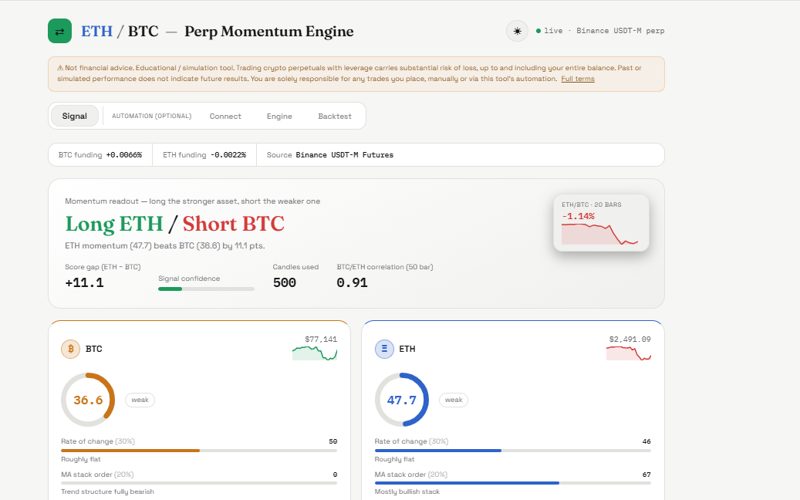Click the green swap-arrows app logo
The height and width of the screenshot is (500, 800).
pyautogui.click(x=60, y=31)
